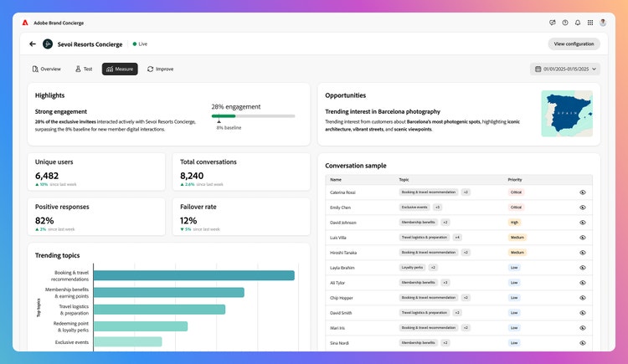Switch to the Improve tab
628x364 pixels.
click(x=160, y=69)
